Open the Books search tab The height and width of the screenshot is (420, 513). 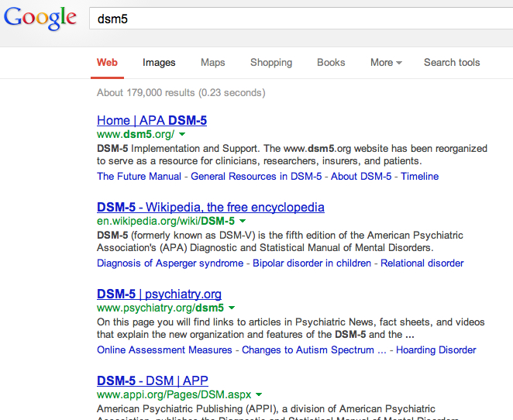(x=331, y=62)
